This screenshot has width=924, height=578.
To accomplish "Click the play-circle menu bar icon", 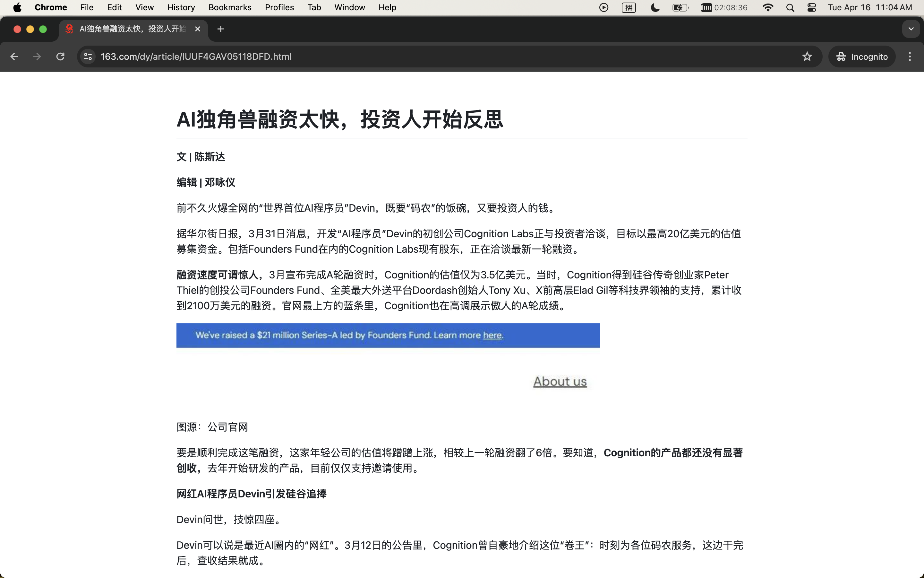I will point(604,8).
